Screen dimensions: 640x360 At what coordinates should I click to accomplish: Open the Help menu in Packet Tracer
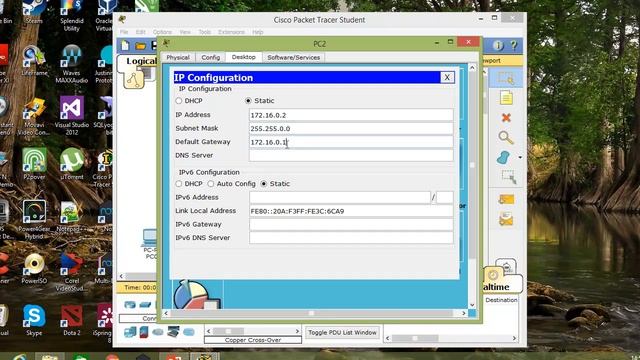tap(258, 32)
